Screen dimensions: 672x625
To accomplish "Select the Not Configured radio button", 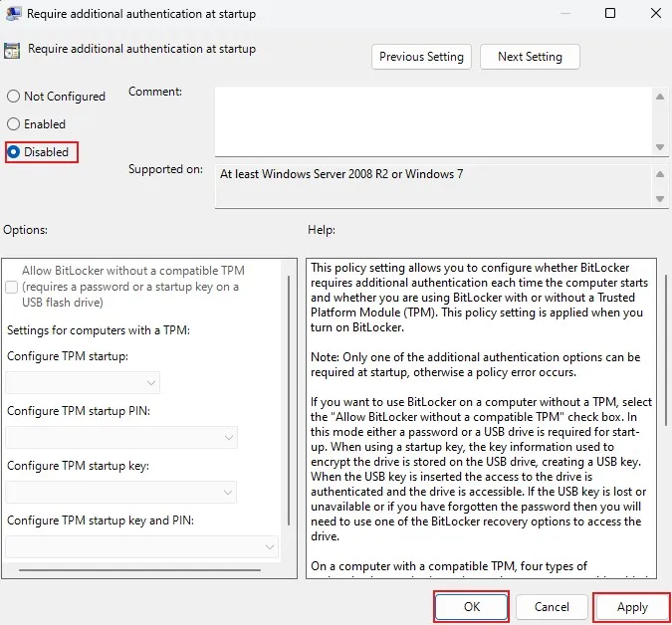I will (x=13, y=97).
